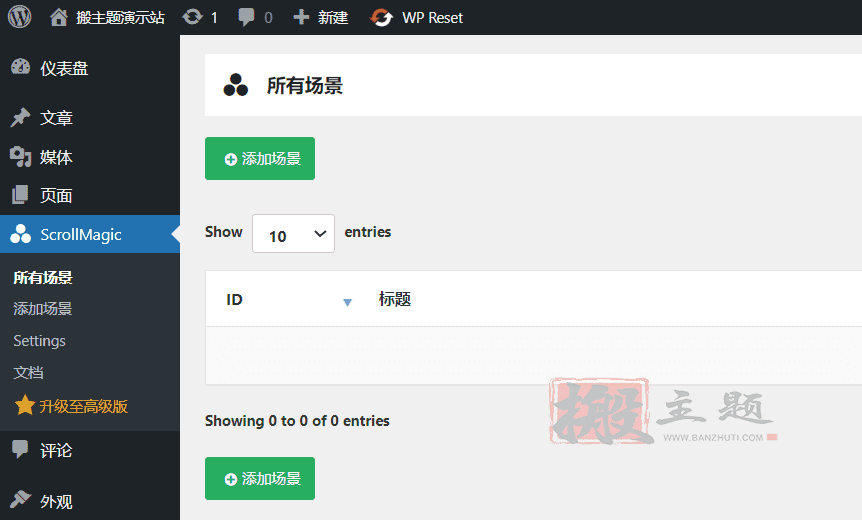Click the 所有场景 page heading

[x=305, y=86]
